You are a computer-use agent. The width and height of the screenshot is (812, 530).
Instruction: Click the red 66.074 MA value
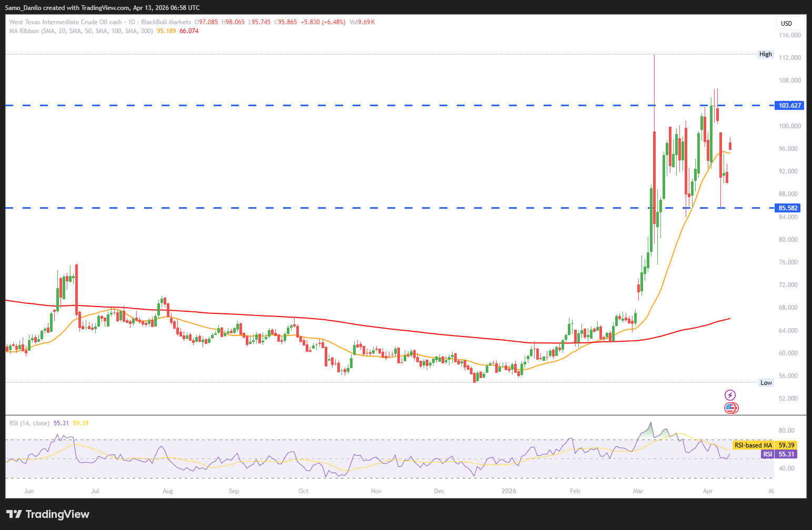pos(189,31)
